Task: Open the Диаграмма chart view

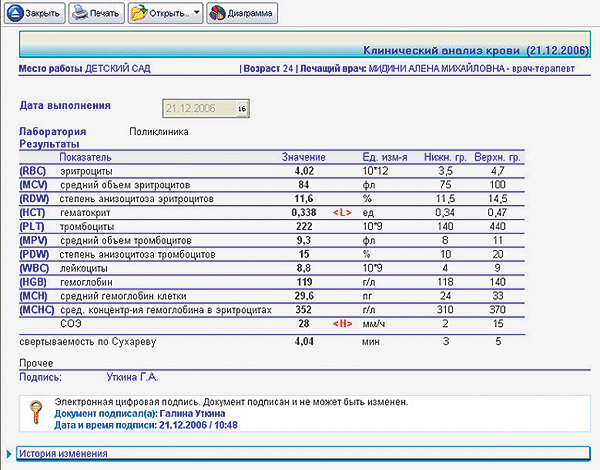Action: [242, 13]
